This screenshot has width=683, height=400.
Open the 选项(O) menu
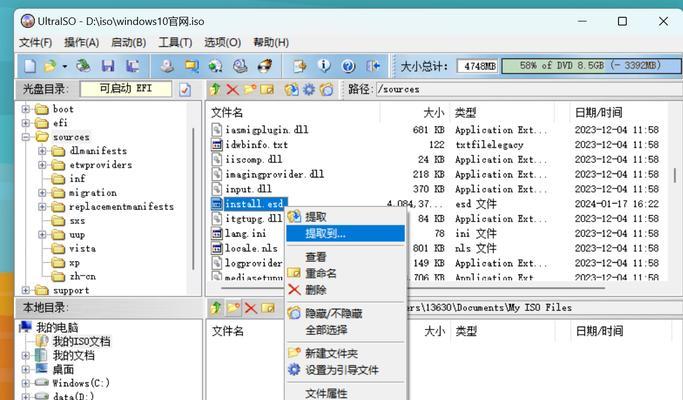click(x=223, y=42)
